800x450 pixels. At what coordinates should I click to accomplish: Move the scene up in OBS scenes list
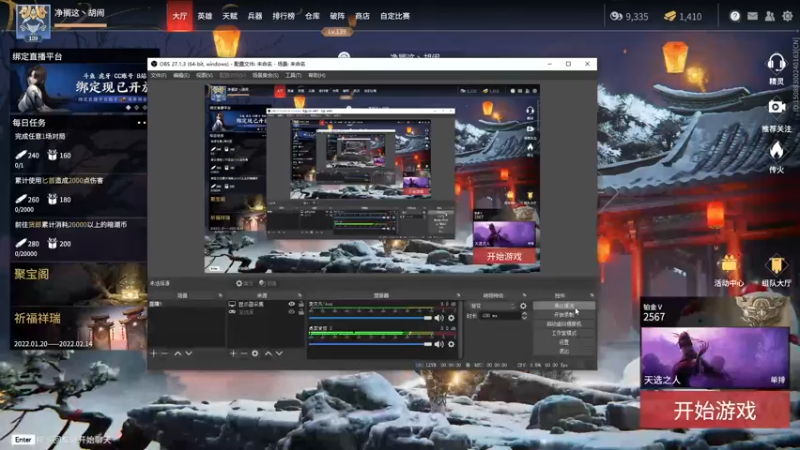178,353
